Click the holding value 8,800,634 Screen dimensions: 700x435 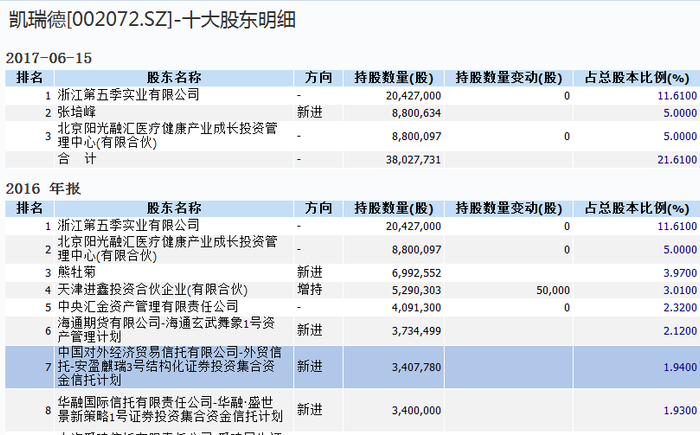pyautogui.click(x=416, y=113)
